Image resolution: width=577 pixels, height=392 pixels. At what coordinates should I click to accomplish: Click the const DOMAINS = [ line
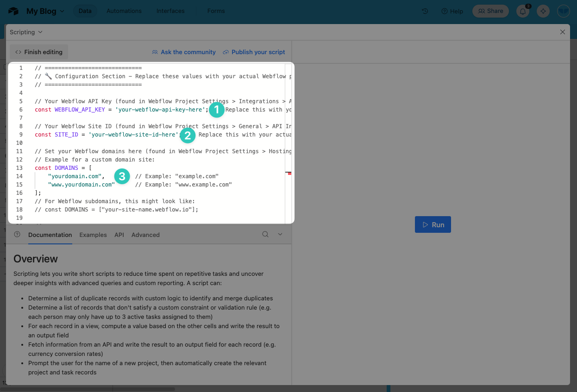click(x=63, y=168)
